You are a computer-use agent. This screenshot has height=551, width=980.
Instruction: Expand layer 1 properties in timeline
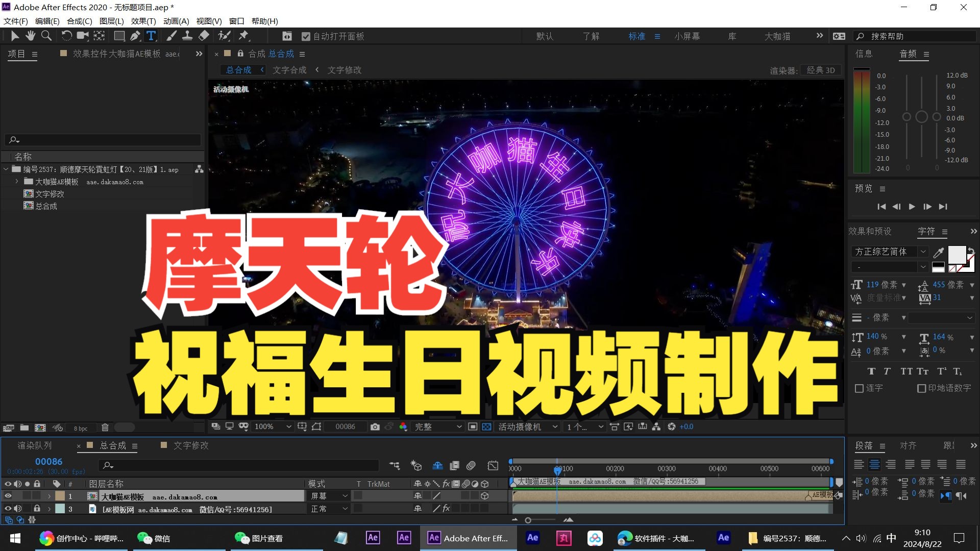click(x=50, y=496)
